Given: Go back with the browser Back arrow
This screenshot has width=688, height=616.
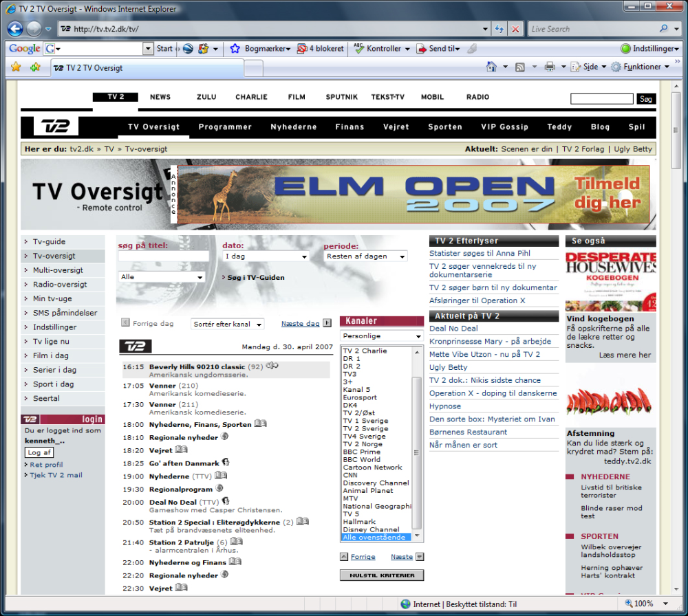Looking at the screenshot, I should pos(15,29).
